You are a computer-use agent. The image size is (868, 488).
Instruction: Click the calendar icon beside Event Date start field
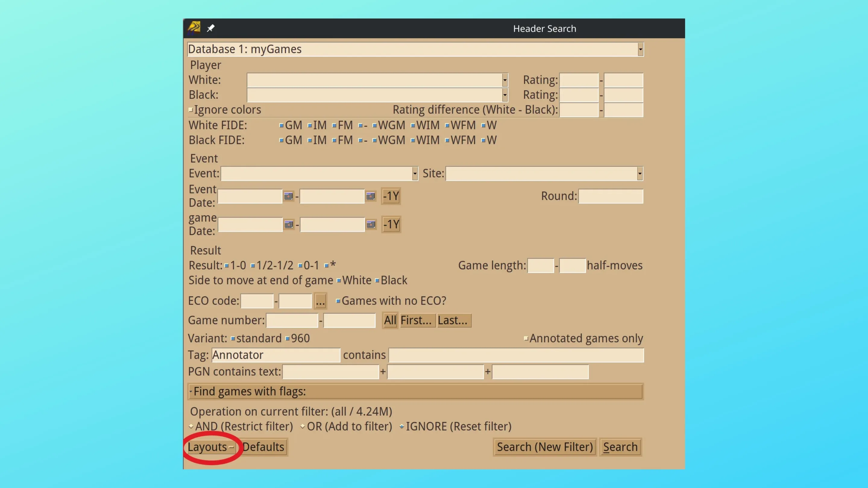[289, 196]
